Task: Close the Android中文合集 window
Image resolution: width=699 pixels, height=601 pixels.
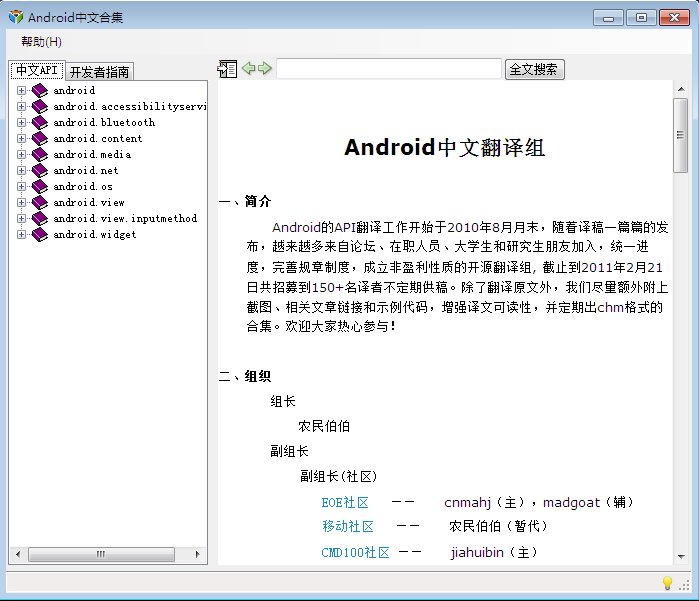Action: point(674,18)
